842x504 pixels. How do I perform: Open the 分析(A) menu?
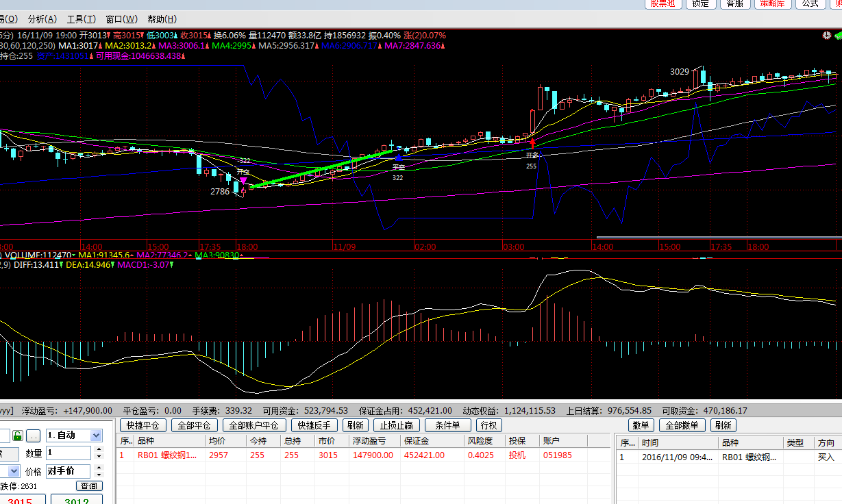click(x=42, y=19)
